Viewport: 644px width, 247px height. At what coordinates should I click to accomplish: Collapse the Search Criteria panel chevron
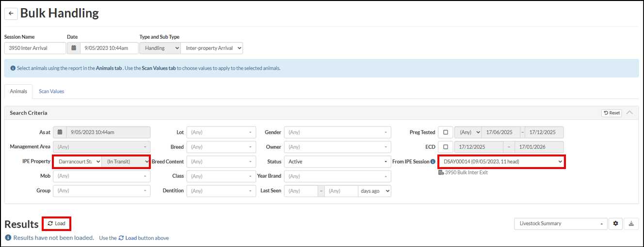pyautogui.click(x=629, y=113)
